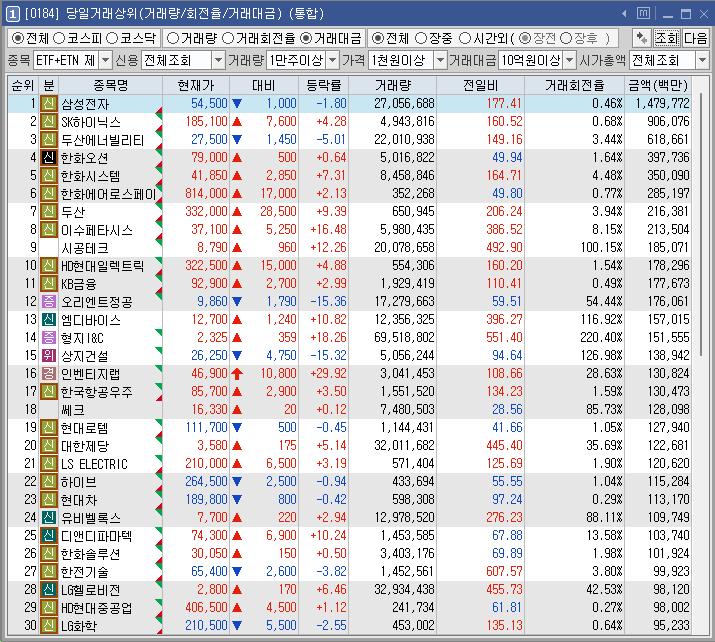The width and height of the screenshot is (715, 642).
Task: Click the 신 icon for 대한제당
Action: tap(49, 445)
